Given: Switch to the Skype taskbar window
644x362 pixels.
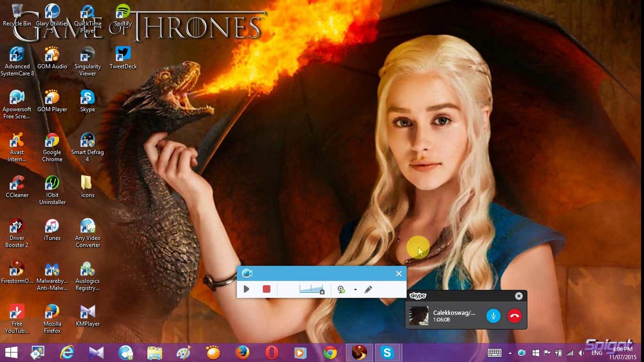Looking at the screenshot, I should tap(387, 353).
